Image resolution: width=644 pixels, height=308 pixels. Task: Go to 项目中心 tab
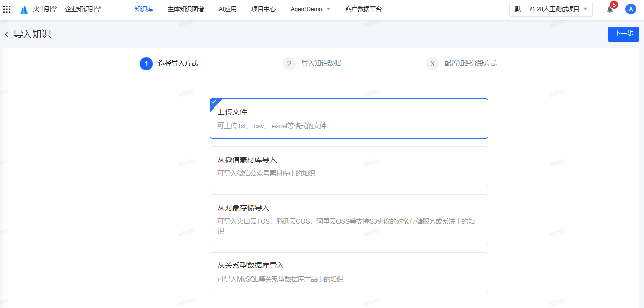tap(264, 9)
